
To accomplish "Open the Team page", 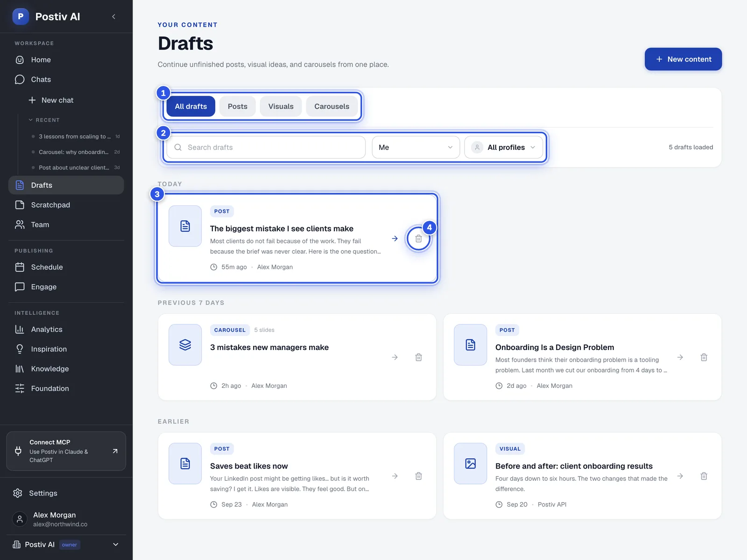I will pos(66,224).
